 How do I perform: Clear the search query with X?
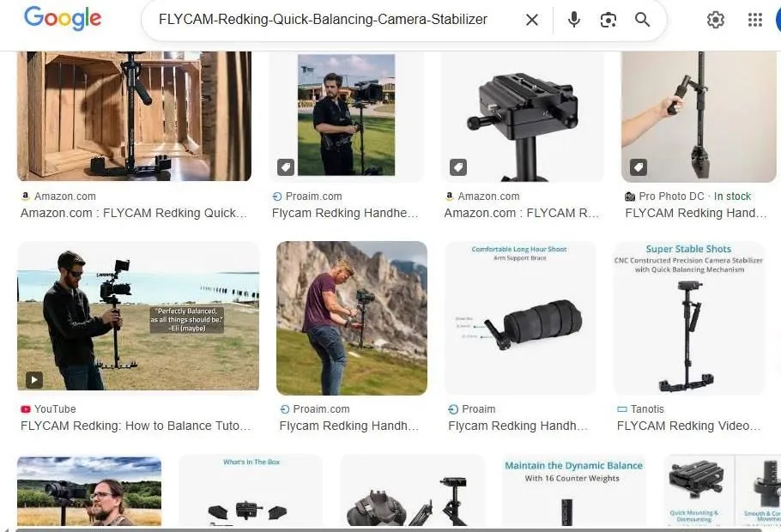tap(532, 20)
